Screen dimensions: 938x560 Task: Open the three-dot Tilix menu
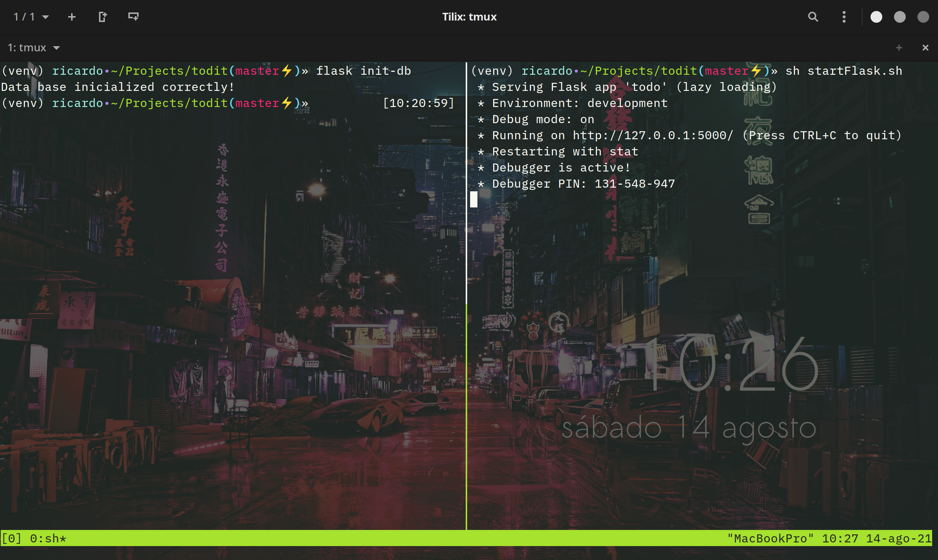(844, 17)
